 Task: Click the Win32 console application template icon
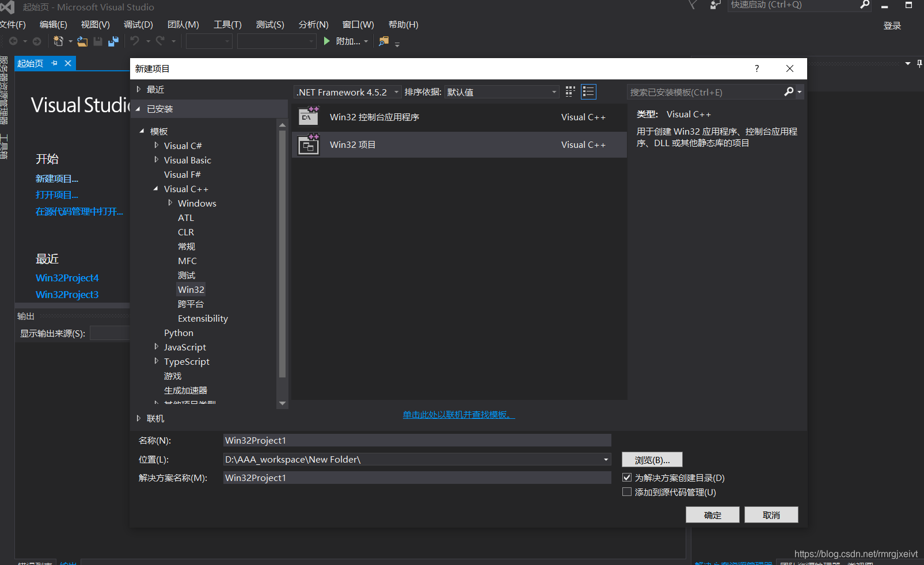pos(309,117)
